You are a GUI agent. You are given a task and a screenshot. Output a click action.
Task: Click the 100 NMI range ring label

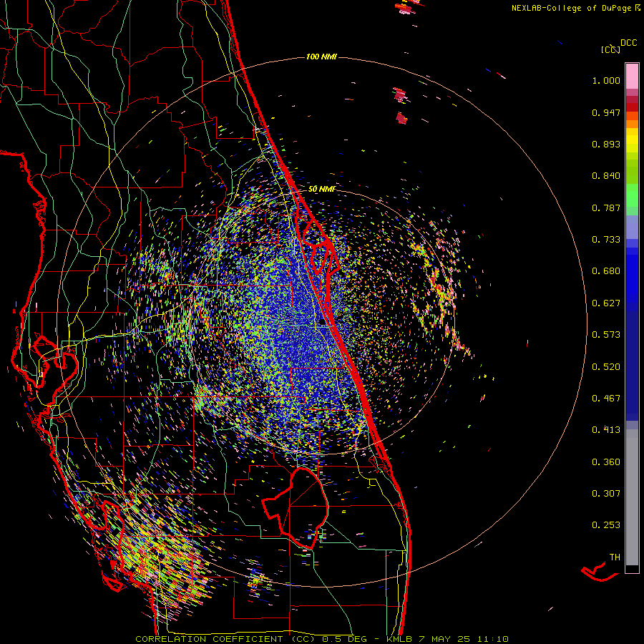pyautogui.click(x=321, y=57)
